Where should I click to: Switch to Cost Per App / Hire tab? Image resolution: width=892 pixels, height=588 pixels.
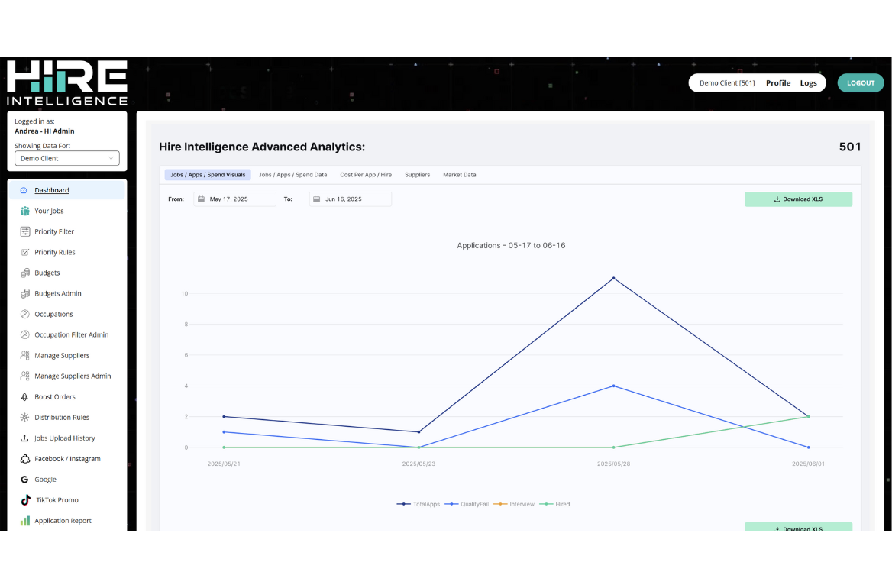(366, 175)
